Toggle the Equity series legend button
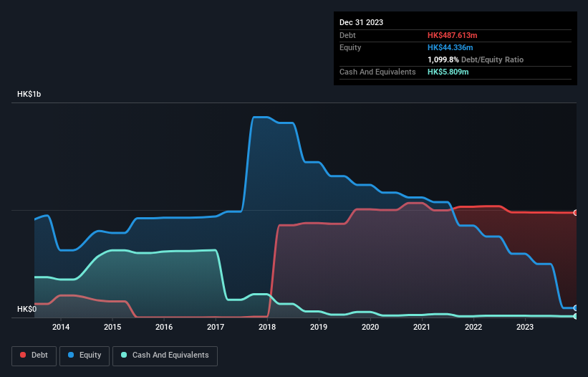Screen dimensions: 588x377 [x=85, y=355]
